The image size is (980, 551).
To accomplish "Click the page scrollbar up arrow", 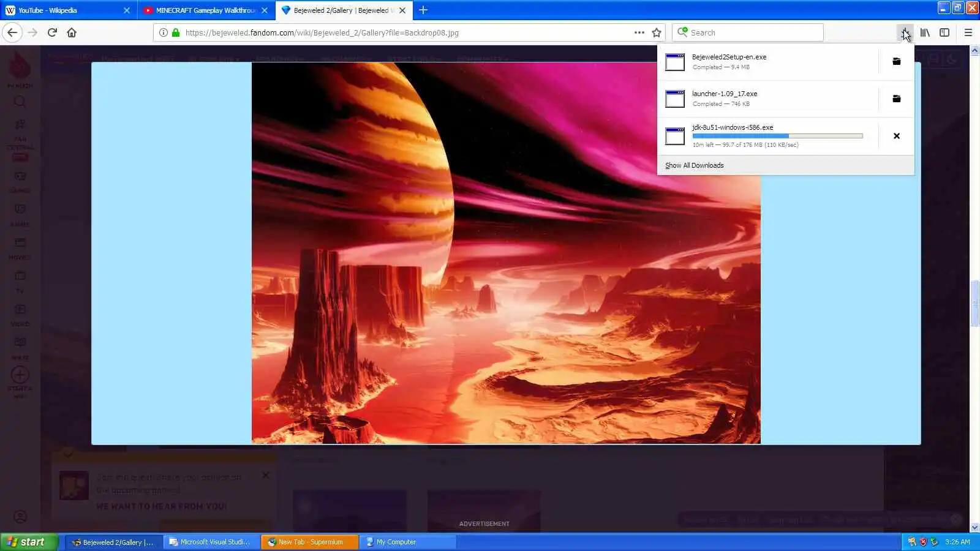I will pos(974,50).
